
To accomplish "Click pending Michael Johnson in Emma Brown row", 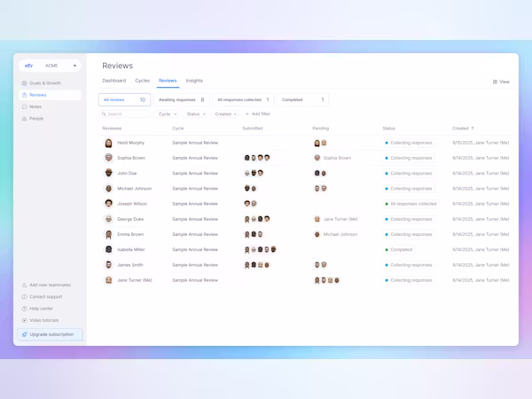I will coord(335,234).
